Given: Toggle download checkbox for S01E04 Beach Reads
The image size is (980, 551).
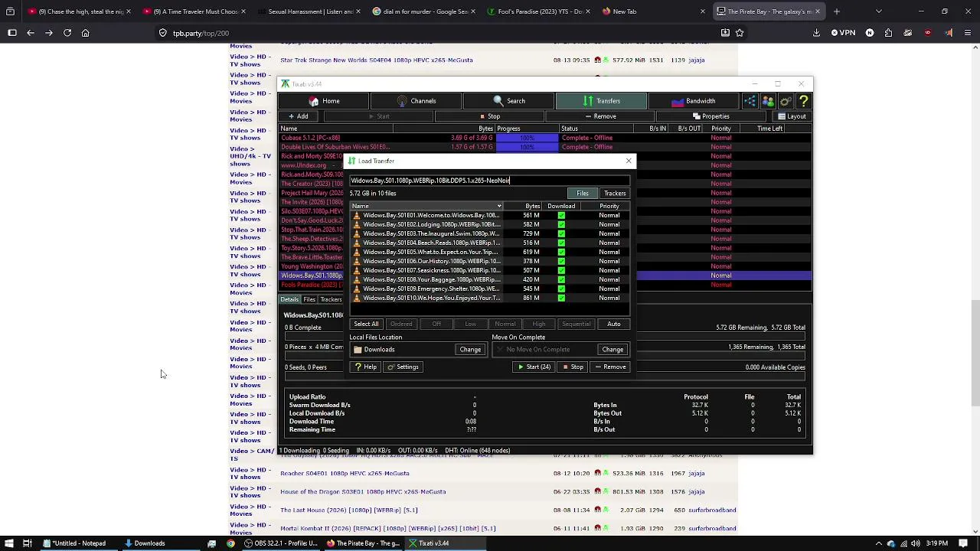Looking at the screenshot, I should (561, 243).
